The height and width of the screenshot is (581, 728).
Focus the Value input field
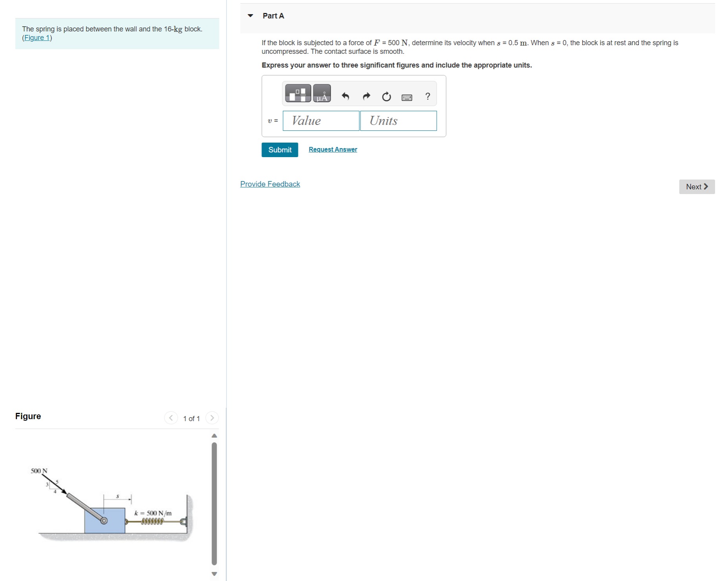tap(321, 121)
